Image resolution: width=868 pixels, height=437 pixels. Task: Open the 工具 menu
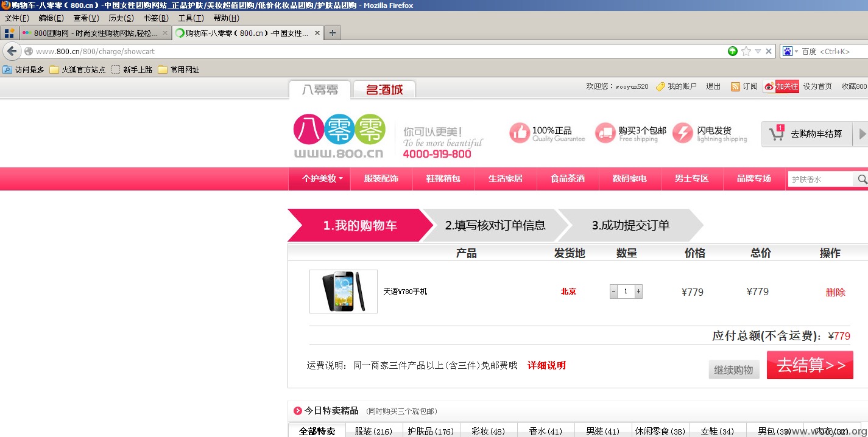point(191,18)
